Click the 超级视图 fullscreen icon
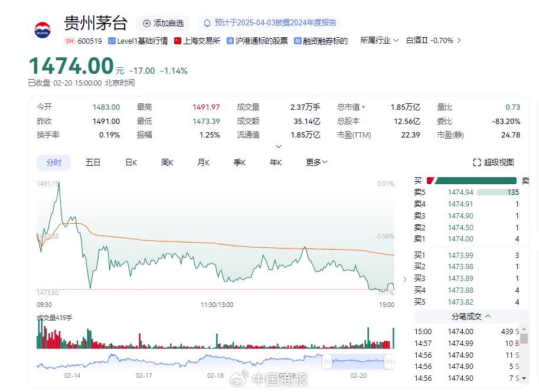 (x=477, y=162)
